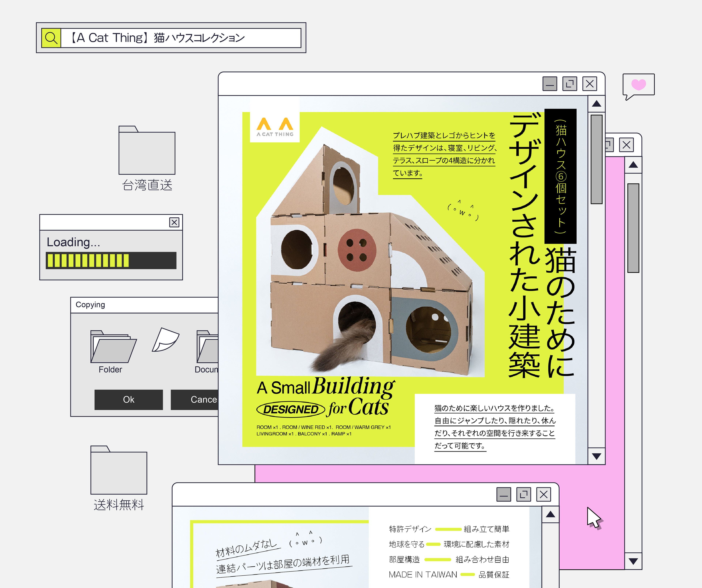The width and height of the screenshot is (702, 588).
Task: Click the A Cat Thing logo
Action: pos(275,127)
